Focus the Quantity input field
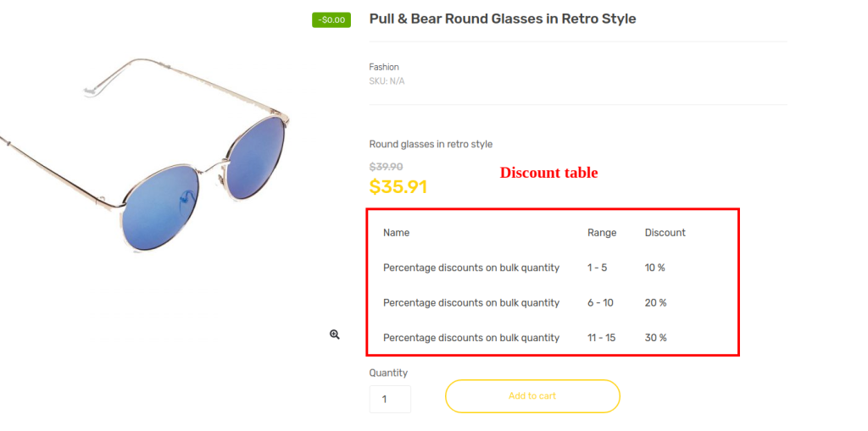Screen dimensions: 868x431 (390, 399)
